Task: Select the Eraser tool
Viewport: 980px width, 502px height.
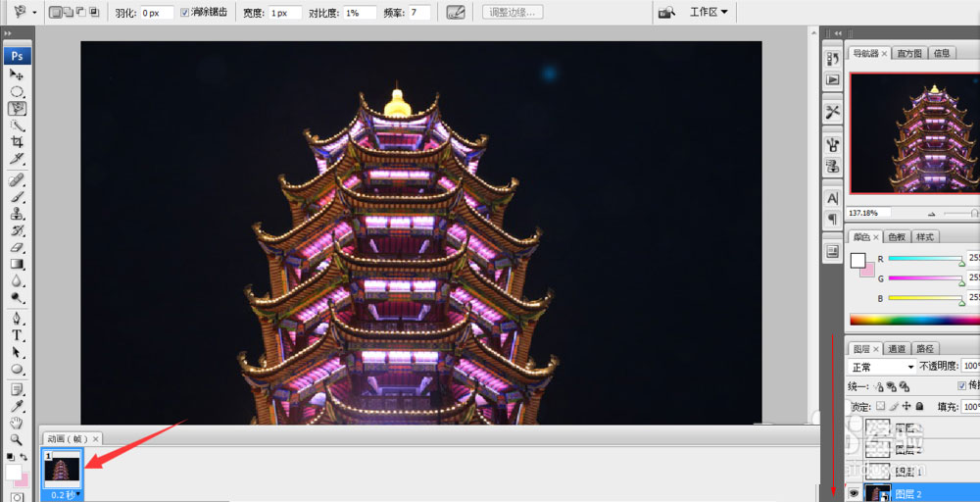Action: [17, 248]
